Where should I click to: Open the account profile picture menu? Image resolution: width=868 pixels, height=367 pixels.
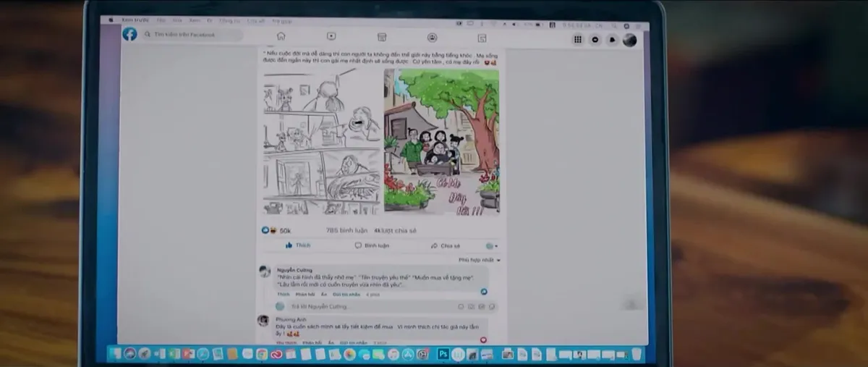pos(629,40)
